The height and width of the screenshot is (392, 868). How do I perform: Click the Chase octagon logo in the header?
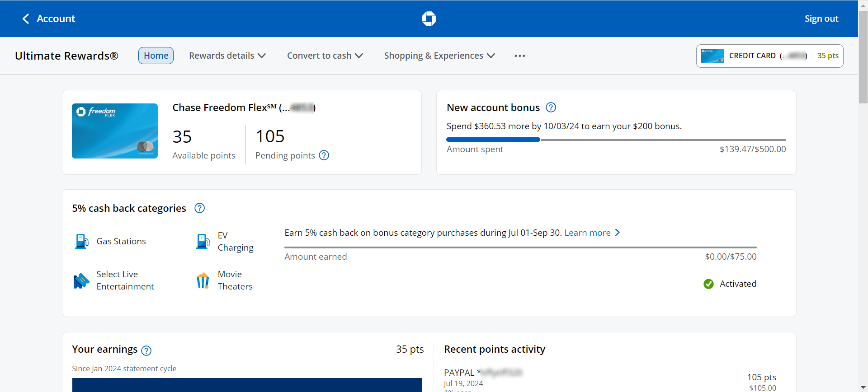pos(429,19)
